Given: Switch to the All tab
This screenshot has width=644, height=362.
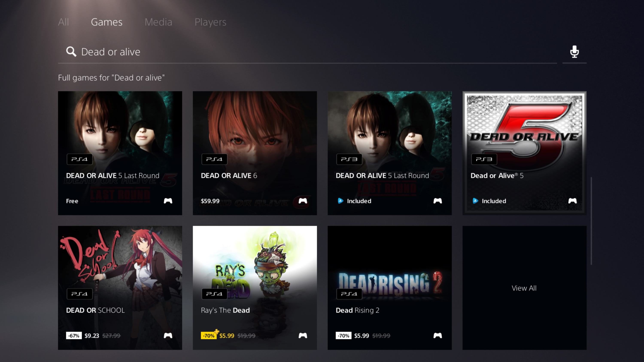Looking at the screenshot, I should tap(63, 22).
